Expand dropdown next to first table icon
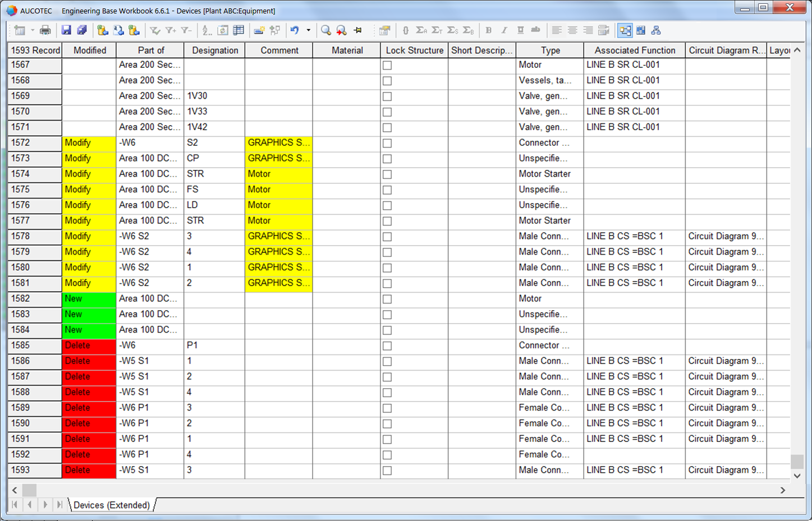This screenshot has height=521, width=812. pos(33,30)
